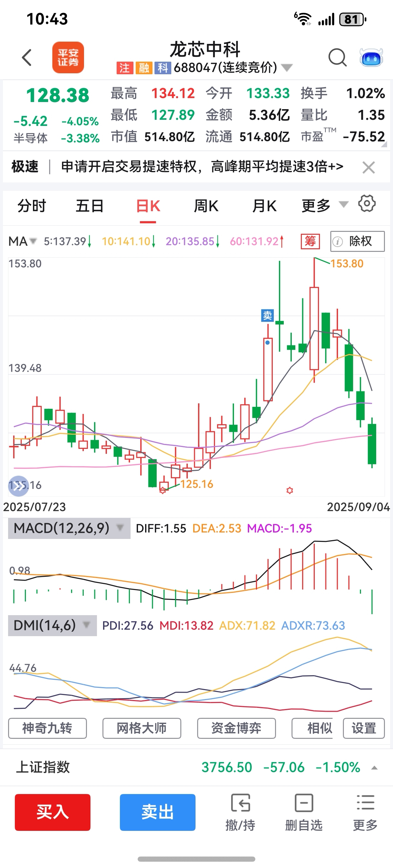Tap the MA 10:141.10 value
Screen dimensions: 393x868
coord(129,241)
